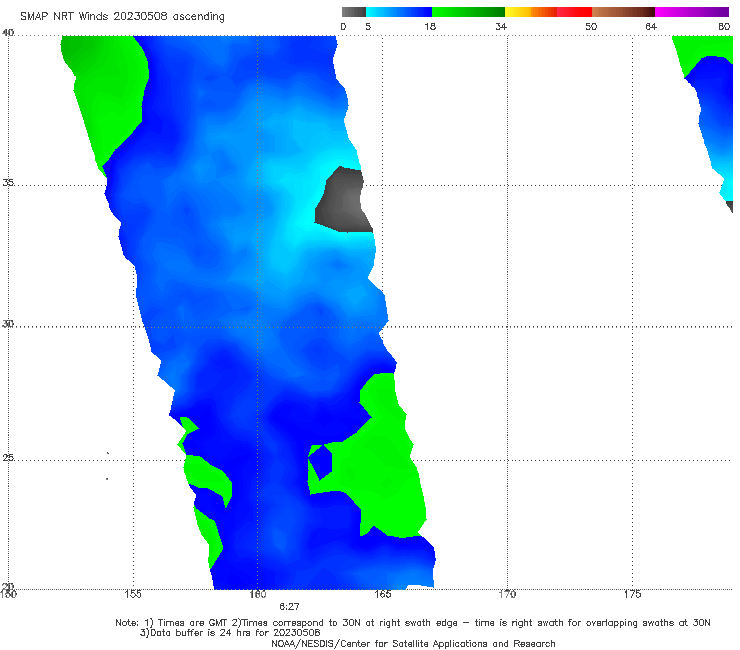Click the latitude label '35'

click(8, 183)
